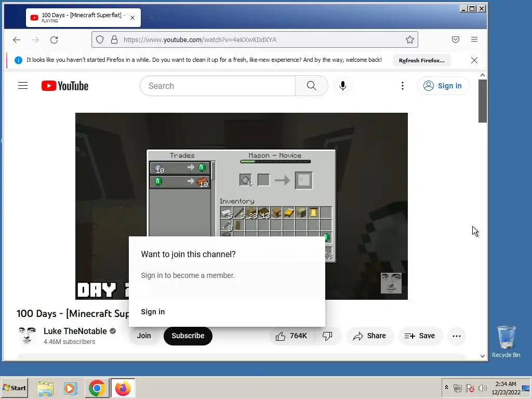
Task: Click scrollbar up arrow
Action: tap(483, 75)
